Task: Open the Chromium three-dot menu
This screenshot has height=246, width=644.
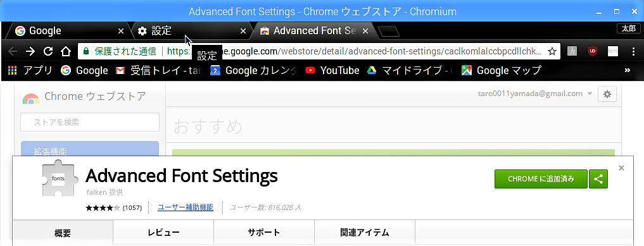Action: click(x=633, y=51)
